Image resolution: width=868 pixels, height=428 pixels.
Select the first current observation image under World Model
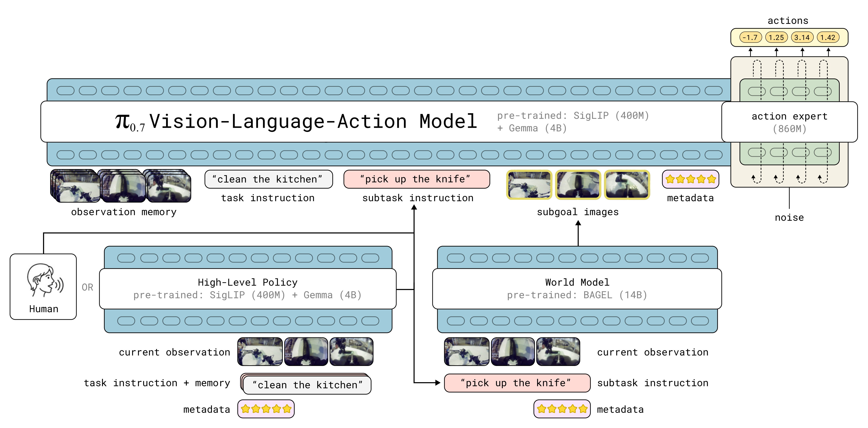coord(466,351)
